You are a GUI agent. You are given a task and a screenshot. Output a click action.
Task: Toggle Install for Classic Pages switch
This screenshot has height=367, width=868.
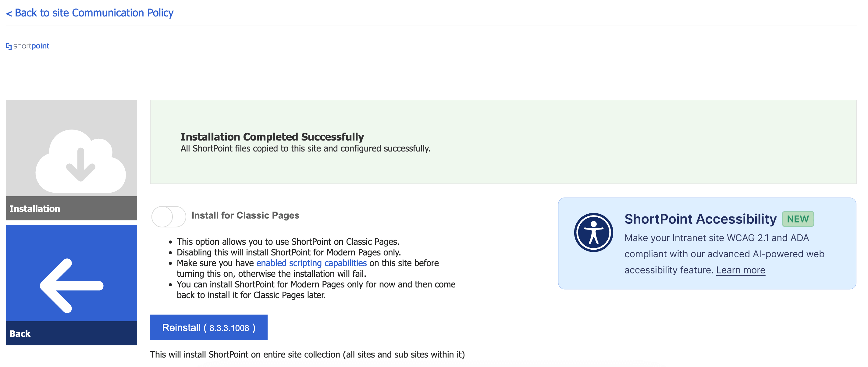tap(169, 216)
